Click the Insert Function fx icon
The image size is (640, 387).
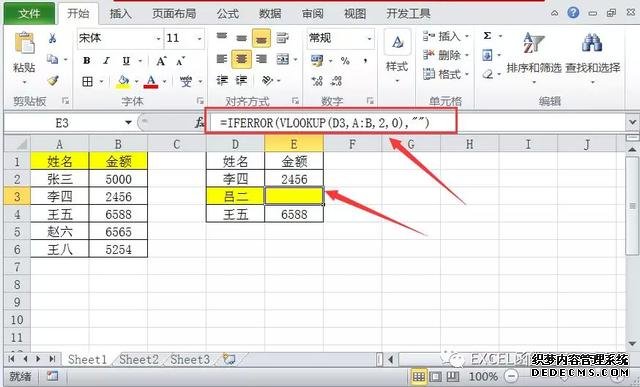point(200,122)
